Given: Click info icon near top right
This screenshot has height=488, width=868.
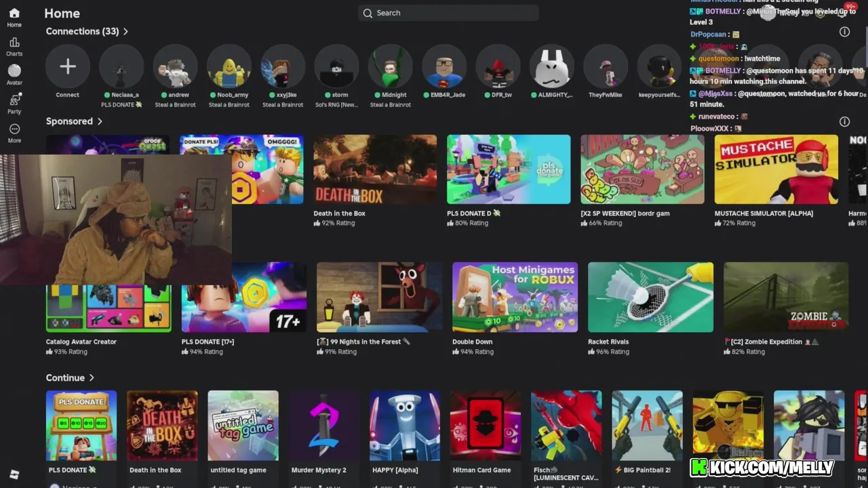Looking at the screenshot, I should point(844,32).
